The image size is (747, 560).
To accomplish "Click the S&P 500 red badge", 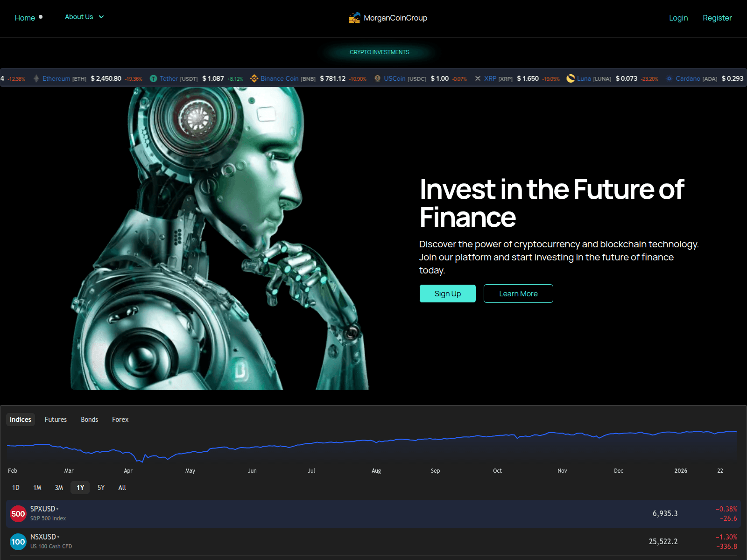I will pos(18,513).
